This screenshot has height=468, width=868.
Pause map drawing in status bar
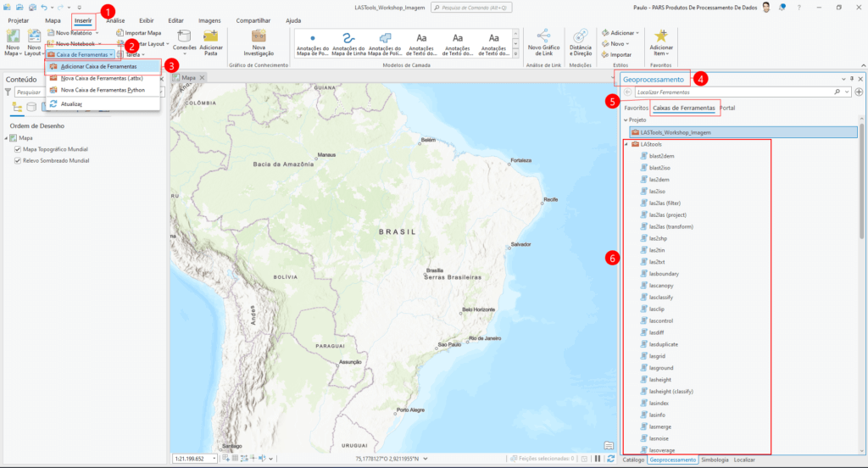pyautogui.click(x=598, y=459)
